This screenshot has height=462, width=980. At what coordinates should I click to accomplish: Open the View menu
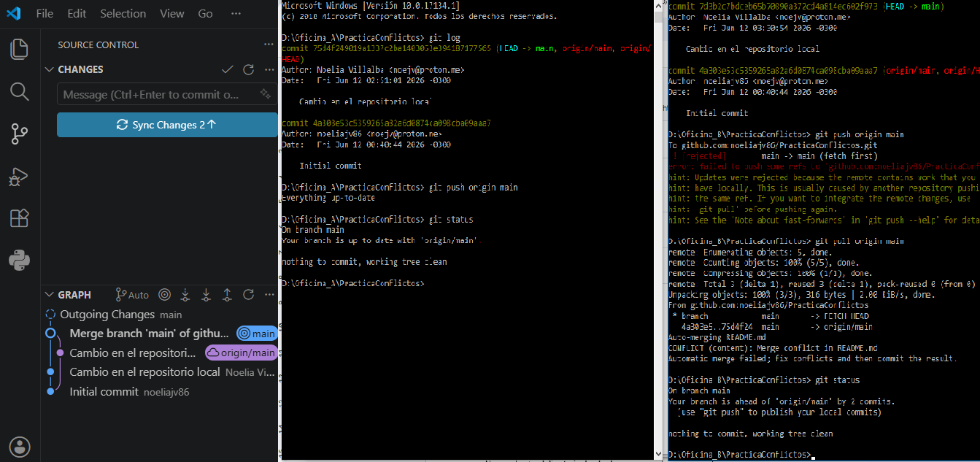tap(172, 13)
